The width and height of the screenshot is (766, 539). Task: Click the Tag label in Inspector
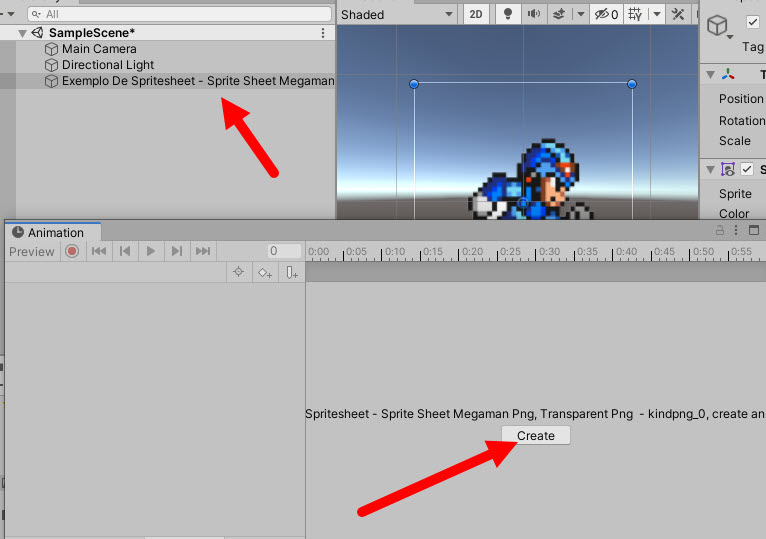tap(752, 47)
